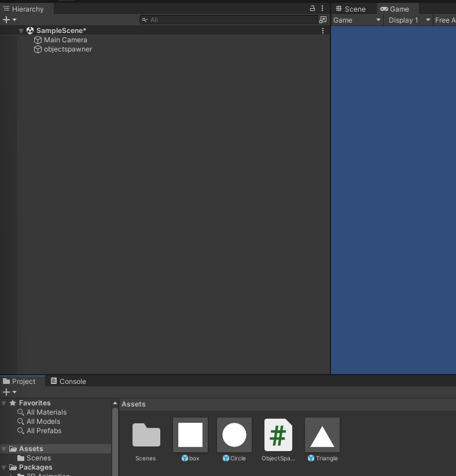Click the Unity scene icon beside SampleScene

point(30,31)
